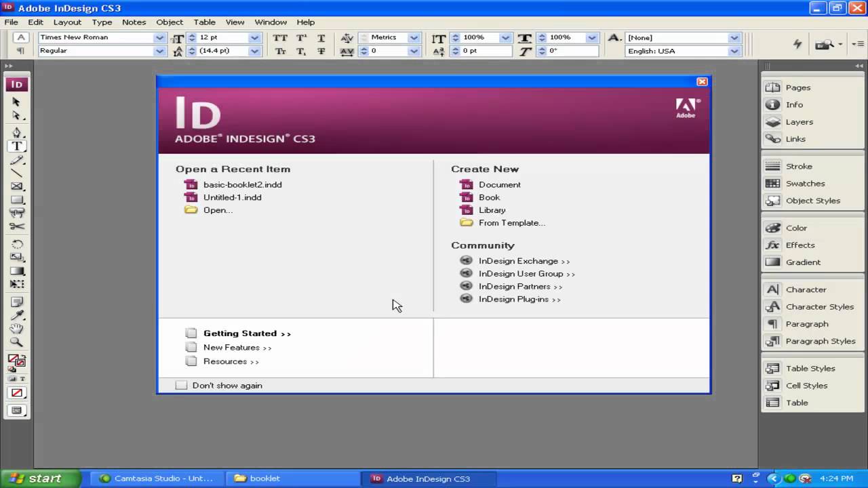Click the Quick Apply lightning icon
868x488 pixels.
[x=797, y=44]
